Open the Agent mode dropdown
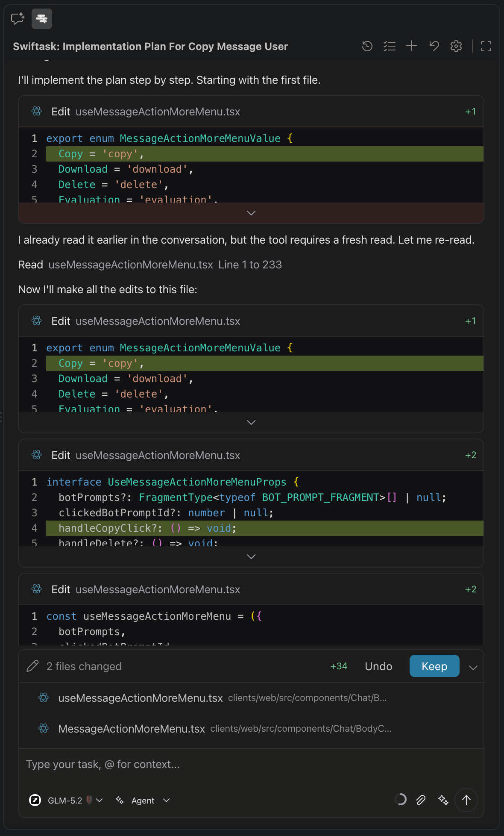Image resolution: width=504 pixels, height=836 pixels. [x=143, y=800]
